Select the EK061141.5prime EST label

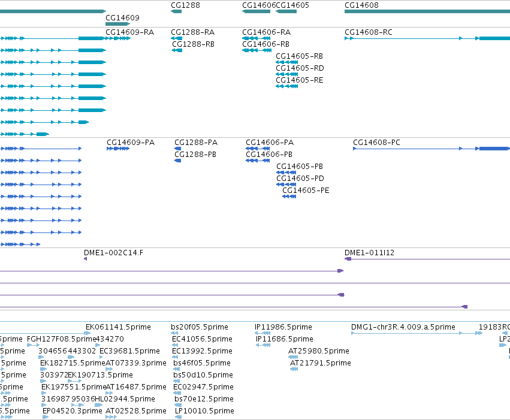click(x=119, y=327)
